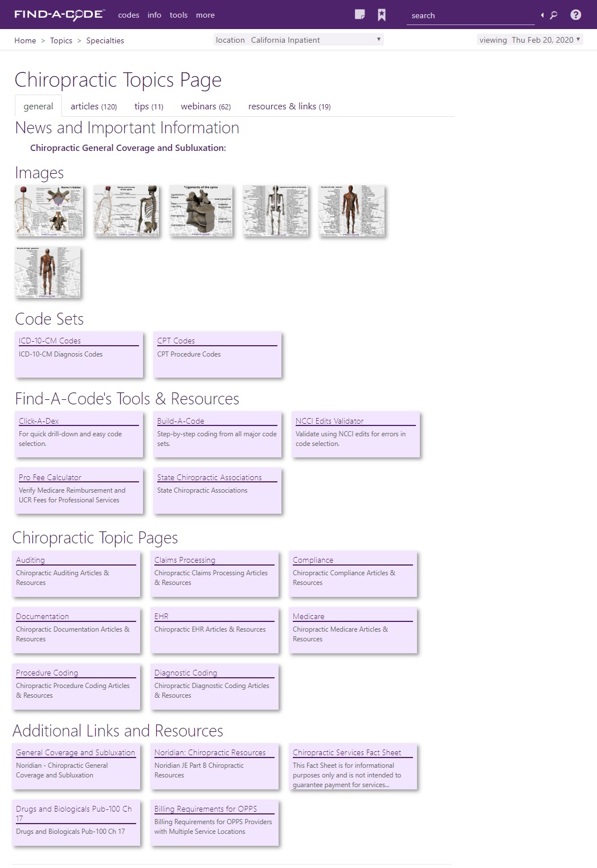Open the location California Inpatient dropdown
597x868 pixels.
[x=298, y=40]
